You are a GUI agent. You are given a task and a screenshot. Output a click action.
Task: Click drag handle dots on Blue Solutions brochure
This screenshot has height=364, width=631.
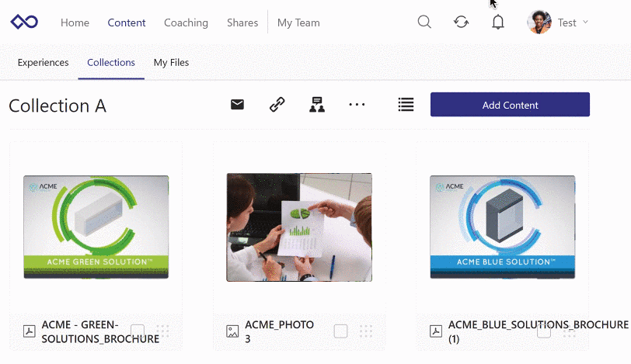[x=569, y=331]
